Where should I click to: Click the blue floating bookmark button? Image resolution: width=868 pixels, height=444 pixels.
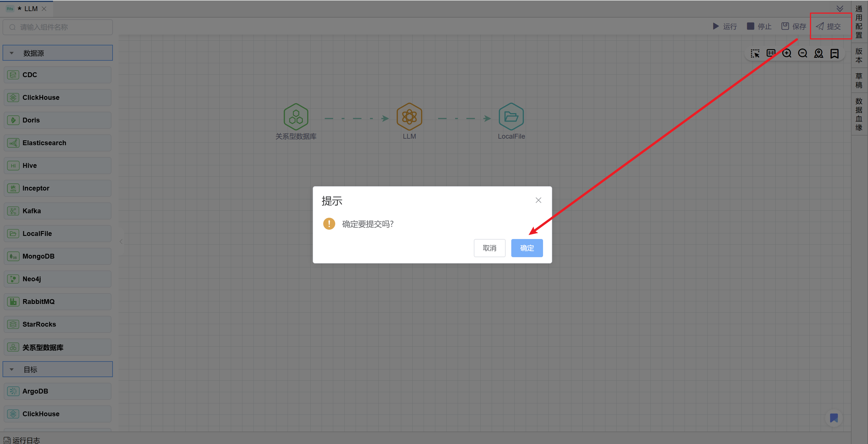pyautogui.click(x=834, y=418)
